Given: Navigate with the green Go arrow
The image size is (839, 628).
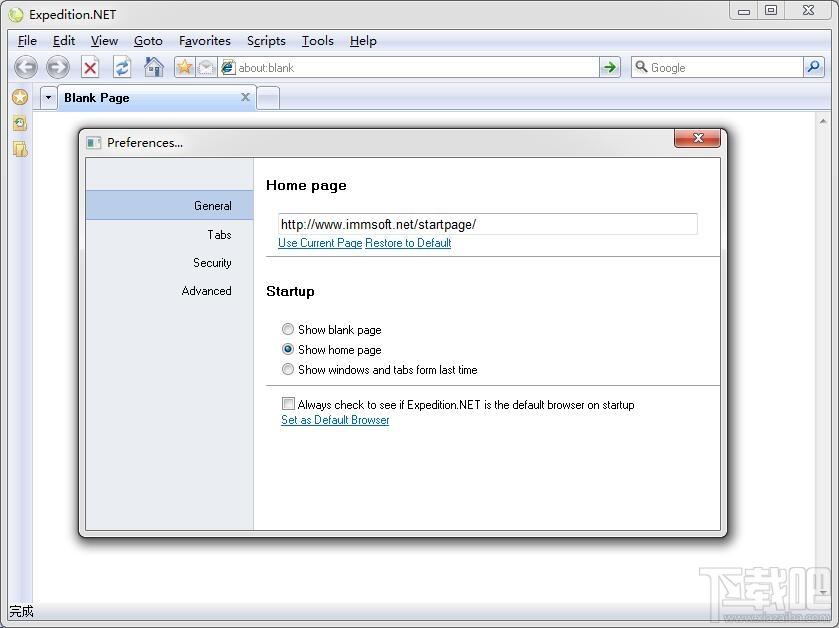Looking at the screenshot, I should [609, 67].
